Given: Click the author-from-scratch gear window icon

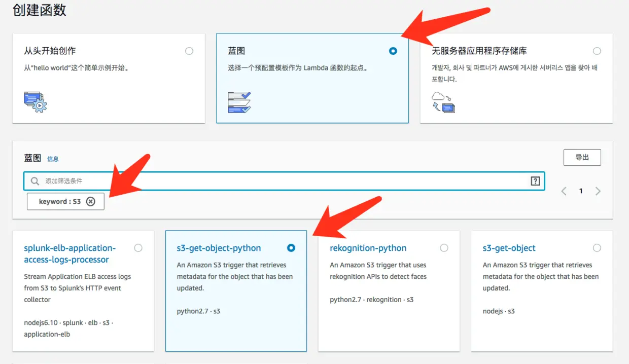Looking at the screenshot, I should (36, 101).
